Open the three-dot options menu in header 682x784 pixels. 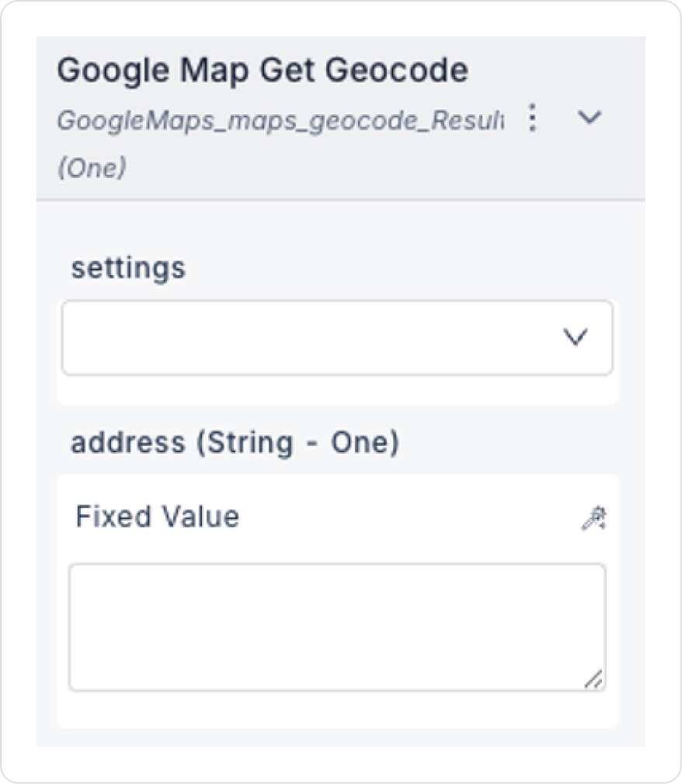point(532,118)
